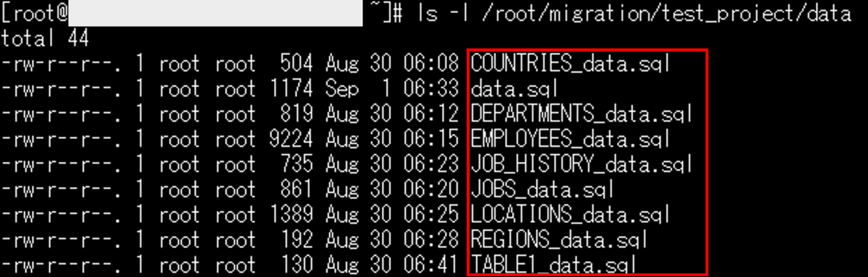Select the data.sql file name
The width and height of the screenshot is (868, 277).
(514, 89)
